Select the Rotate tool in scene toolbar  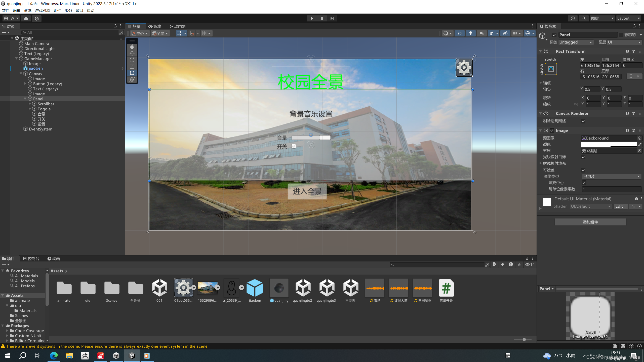tap(132, 60)
